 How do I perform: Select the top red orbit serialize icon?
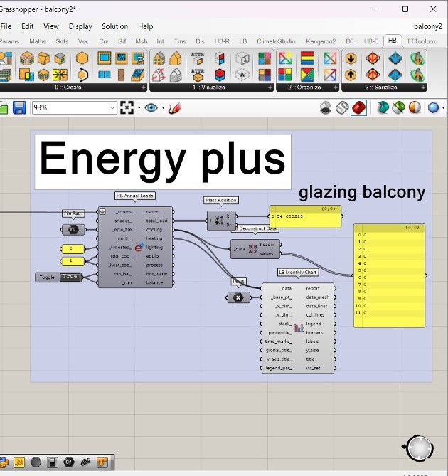tap(373, 58)
